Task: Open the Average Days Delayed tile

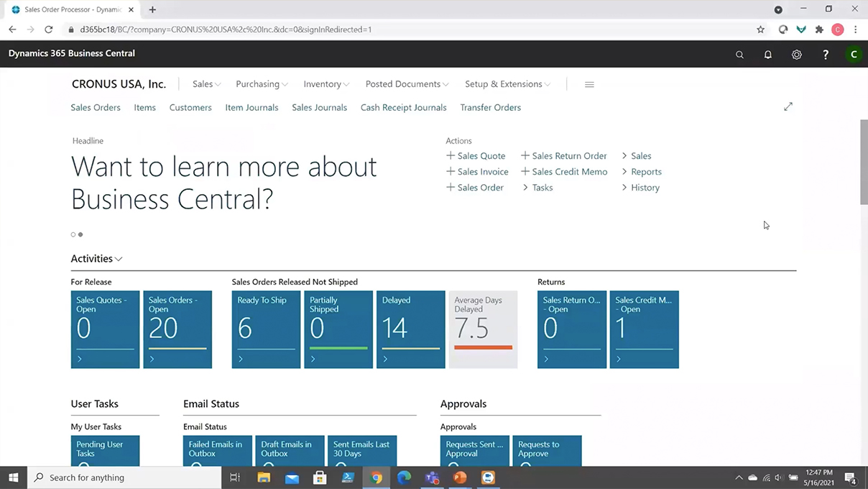Action: pyautogui.click(x=483, y=329)
